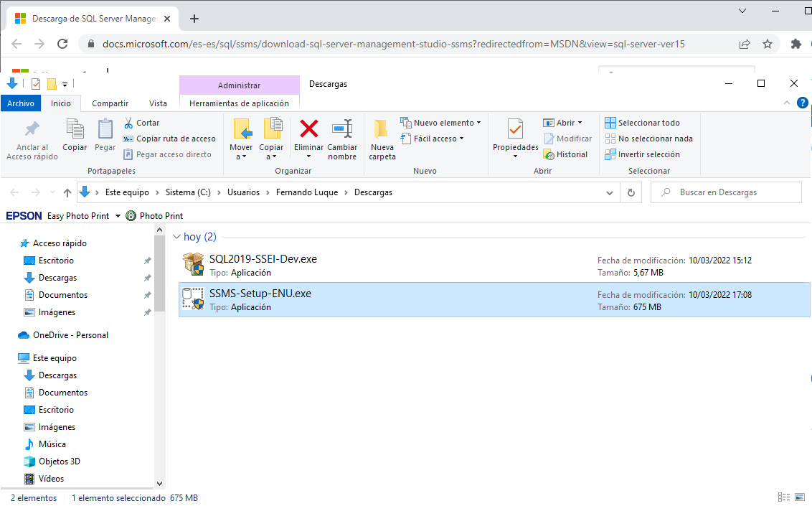Open recent locations dropdown arrow
Screen dimensions: 812x506
coord(52,192)
